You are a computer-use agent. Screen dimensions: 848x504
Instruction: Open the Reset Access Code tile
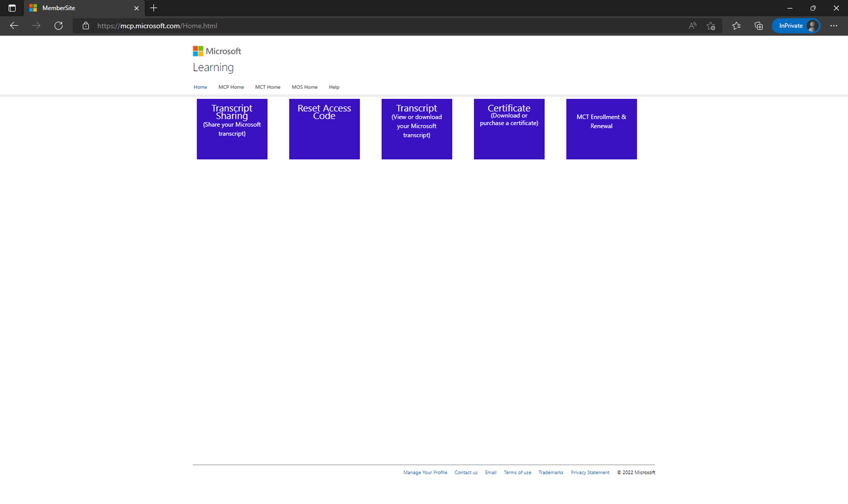(x=324, y=129)
